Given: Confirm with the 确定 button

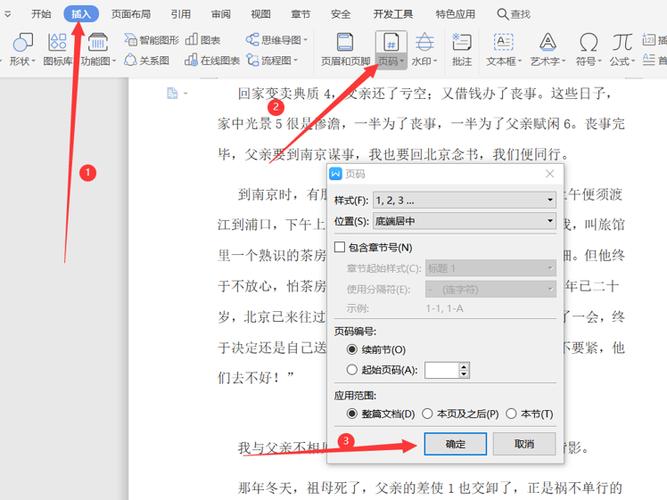Looking at the screenshot, I should (x=455, y=444).
